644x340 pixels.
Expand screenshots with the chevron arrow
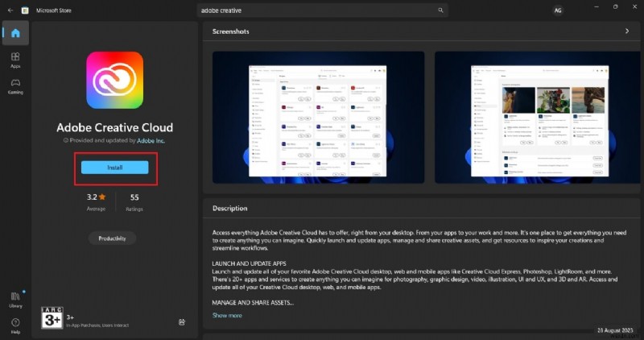627,31
